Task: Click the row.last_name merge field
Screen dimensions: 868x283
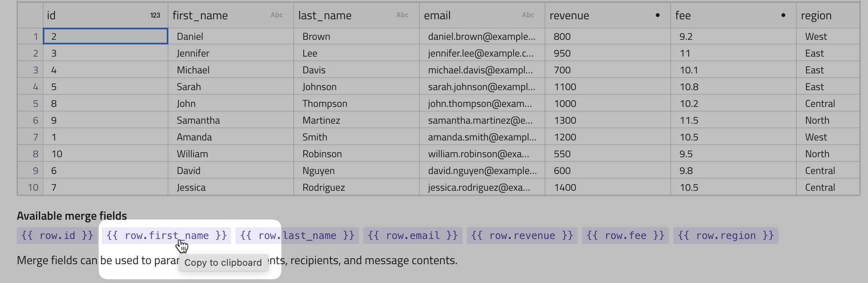Action: coord(297,236)
